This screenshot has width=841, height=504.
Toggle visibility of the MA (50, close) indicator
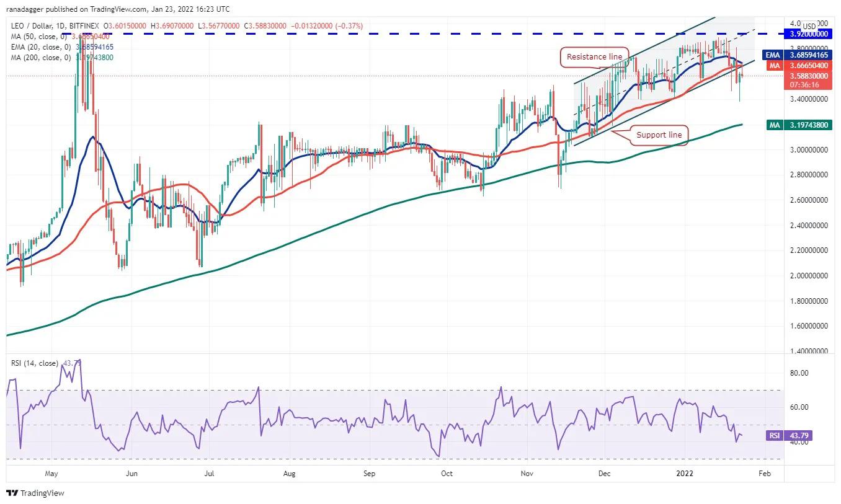[37, 36]
